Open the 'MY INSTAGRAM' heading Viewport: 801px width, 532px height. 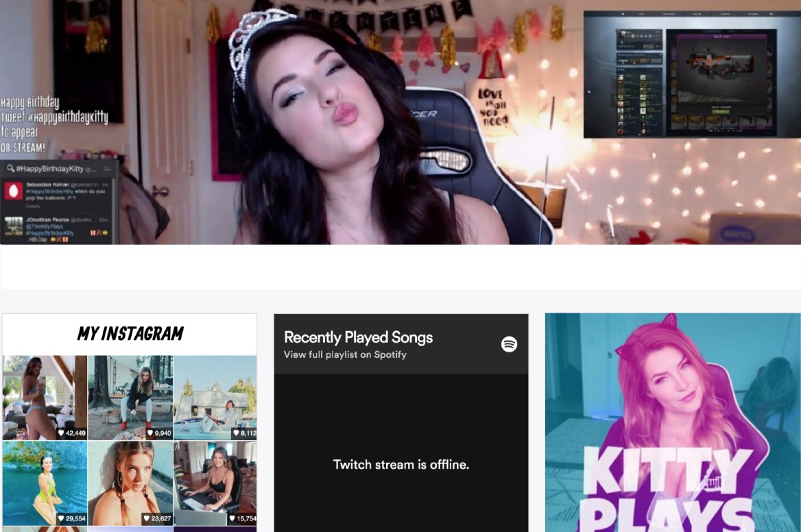130,334
